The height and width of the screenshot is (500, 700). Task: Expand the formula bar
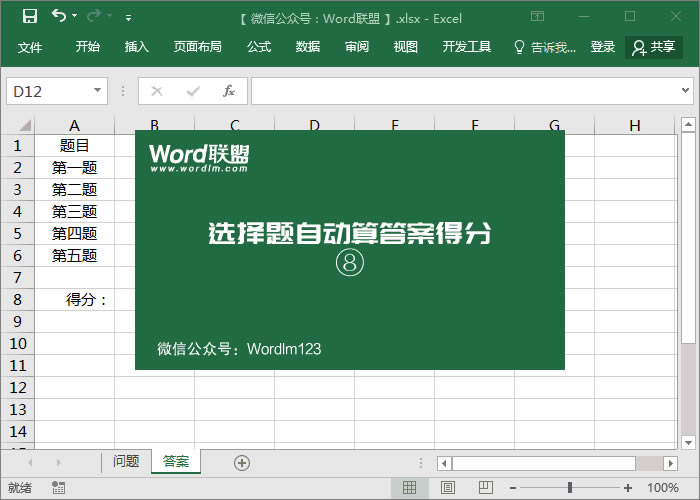pyautogui.click(x=686, y=91)
